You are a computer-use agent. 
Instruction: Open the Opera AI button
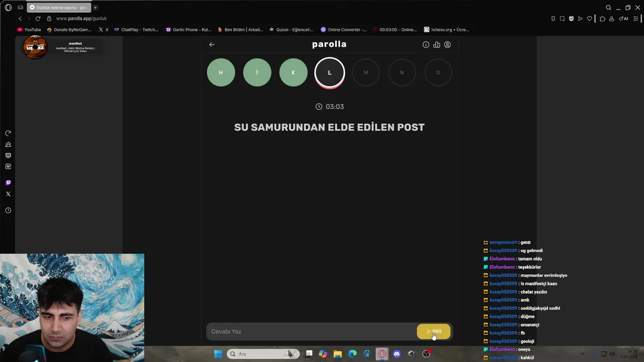click(x=623, y=19)
